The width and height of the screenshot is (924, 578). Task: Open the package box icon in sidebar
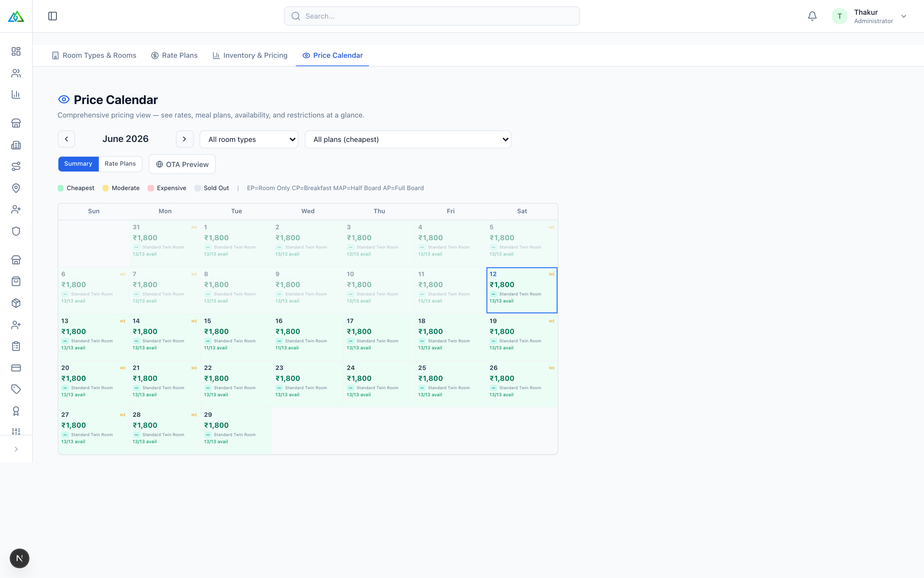tap(16, 303)
